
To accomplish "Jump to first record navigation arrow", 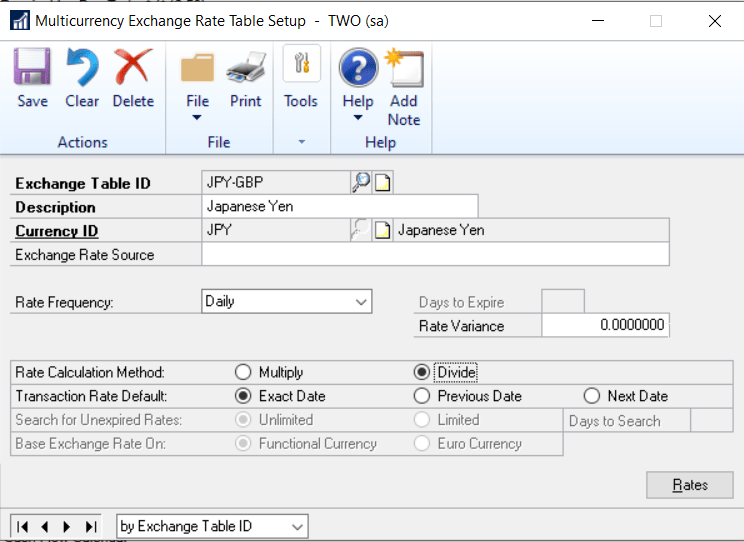I will [24, 526].
